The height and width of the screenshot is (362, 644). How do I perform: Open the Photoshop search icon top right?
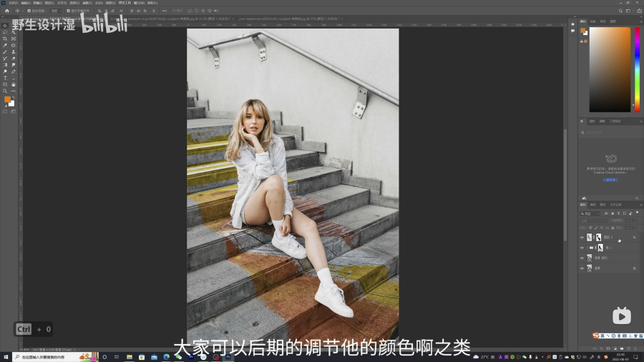coord(620,11)
